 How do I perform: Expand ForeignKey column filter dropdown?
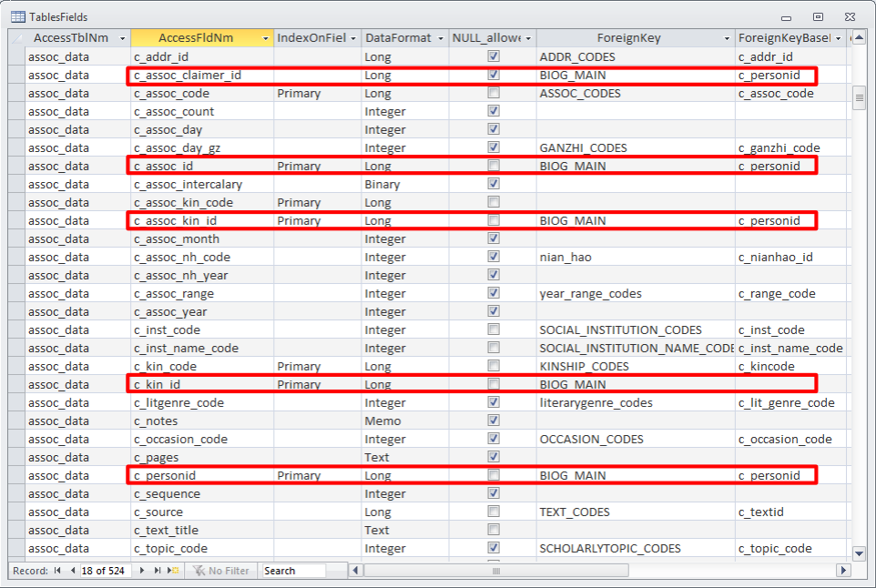[x=727, y=38]
